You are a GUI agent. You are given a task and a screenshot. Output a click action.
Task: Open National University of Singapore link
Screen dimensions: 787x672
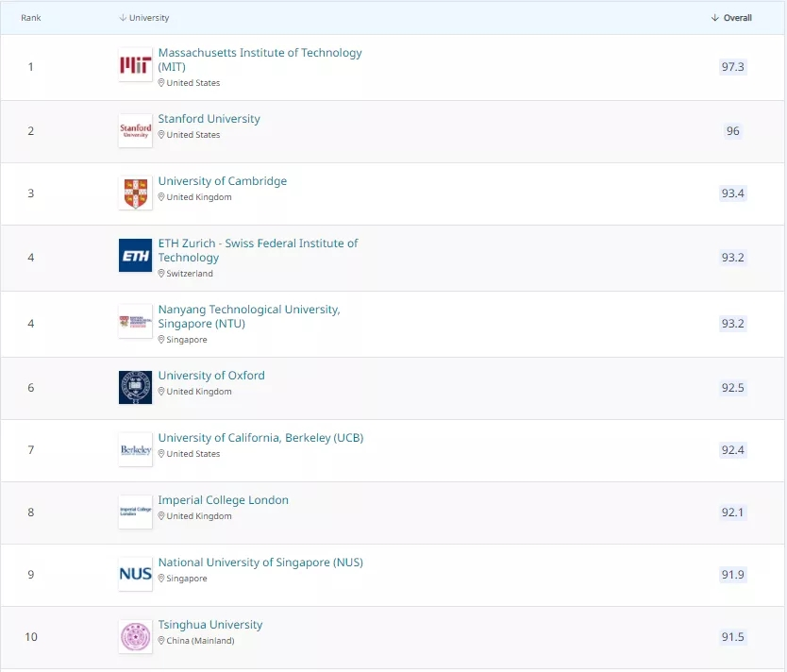(x=260, y=563)
